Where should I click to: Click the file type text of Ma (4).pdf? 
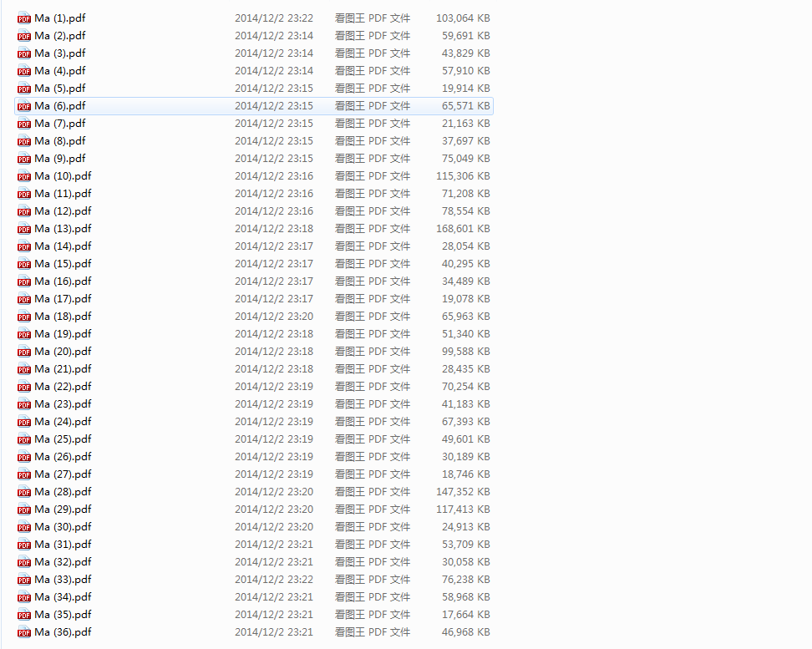coord(373,71)
